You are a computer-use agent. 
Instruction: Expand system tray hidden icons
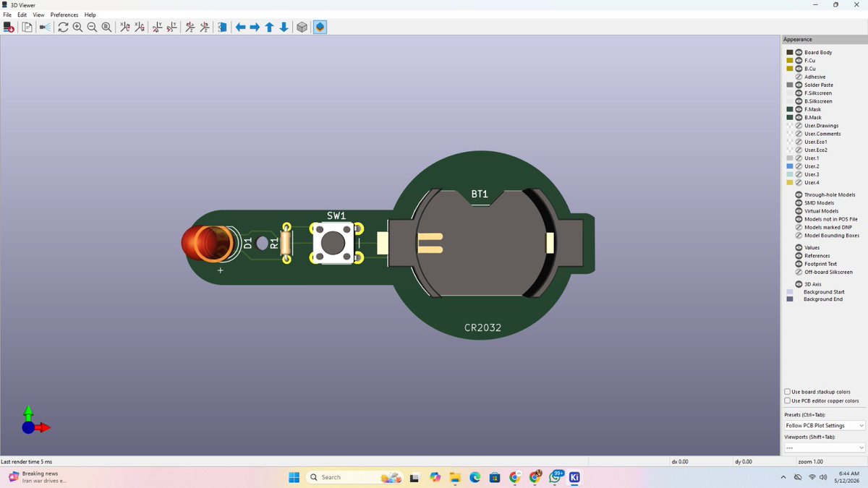(783, 477)
